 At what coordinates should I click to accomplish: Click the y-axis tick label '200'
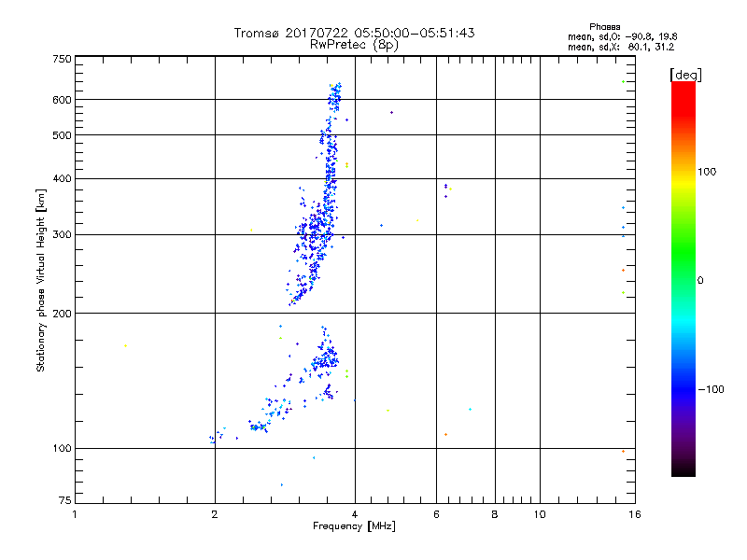click(62, 314)
